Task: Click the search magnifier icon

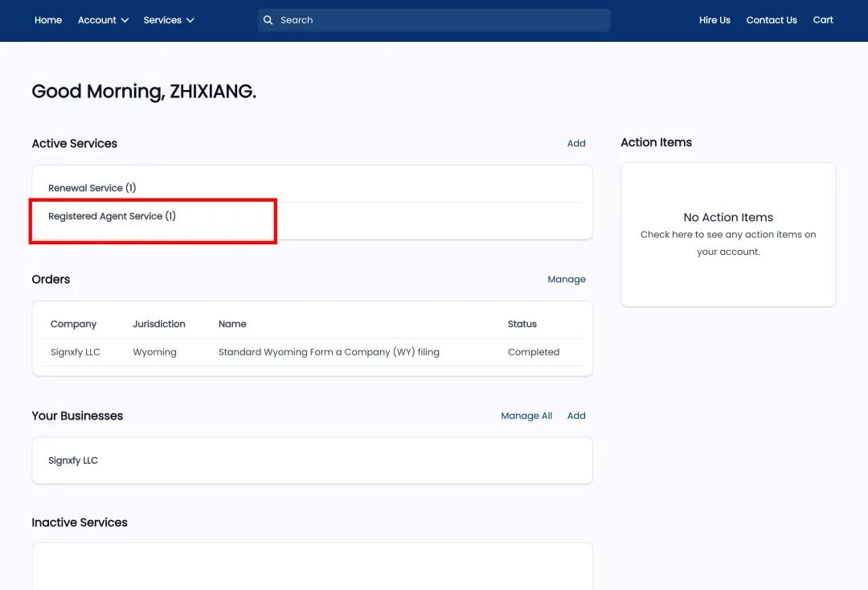Action: 268,20
